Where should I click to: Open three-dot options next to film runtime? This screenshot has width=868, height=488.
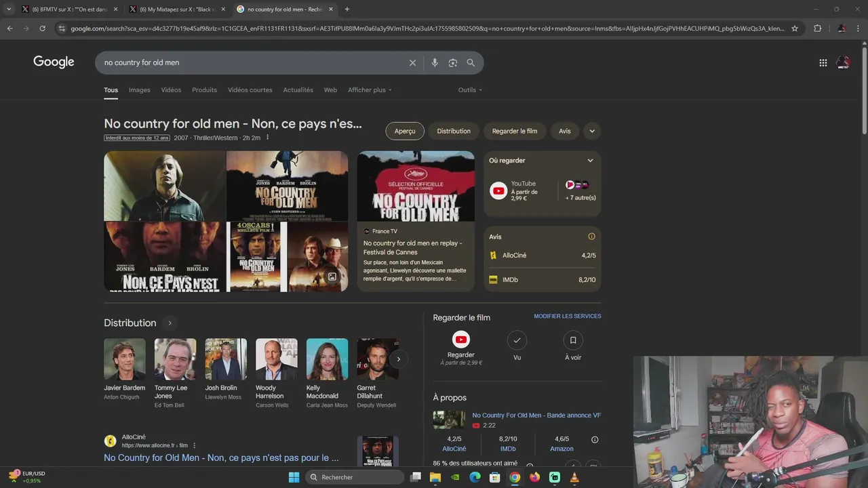click(x=267, y=138)
